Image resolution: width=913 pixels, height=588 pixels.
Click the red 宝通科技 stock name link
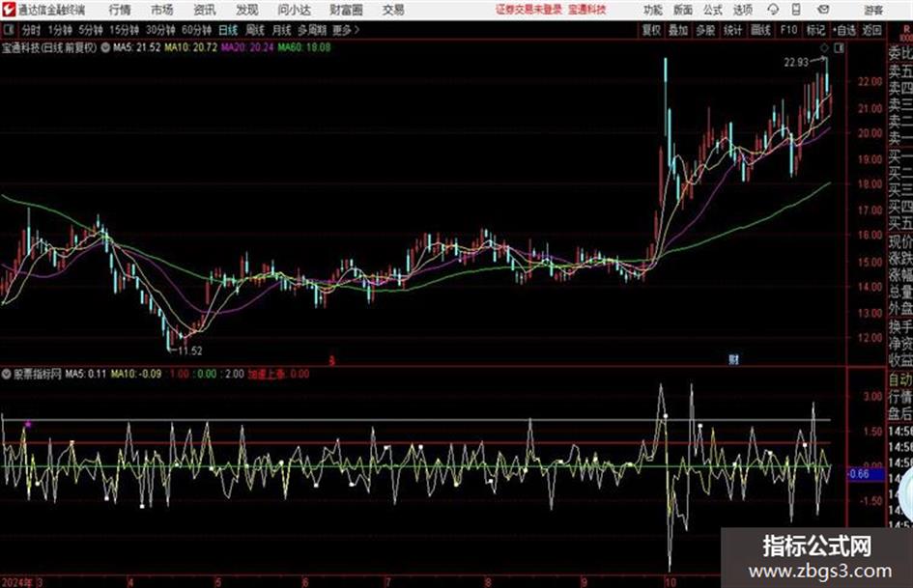pos(587,10)
